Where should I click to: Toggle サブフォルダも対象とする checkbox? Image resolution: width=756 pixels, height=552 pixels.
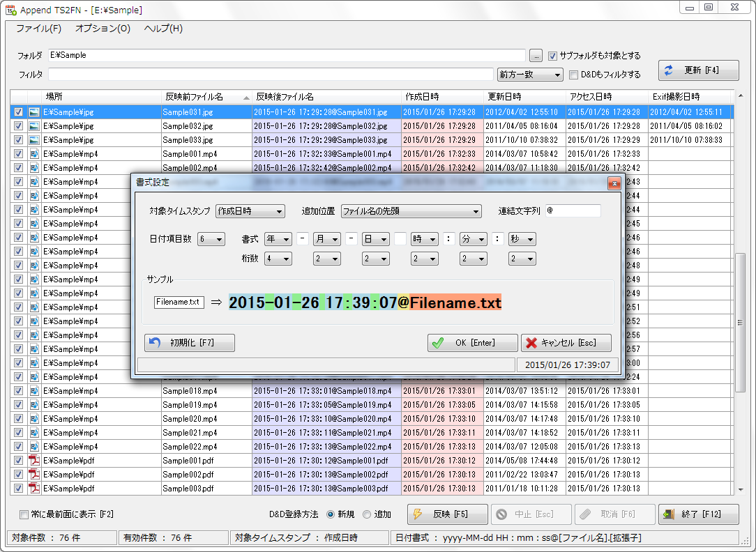tap(552, 56)
